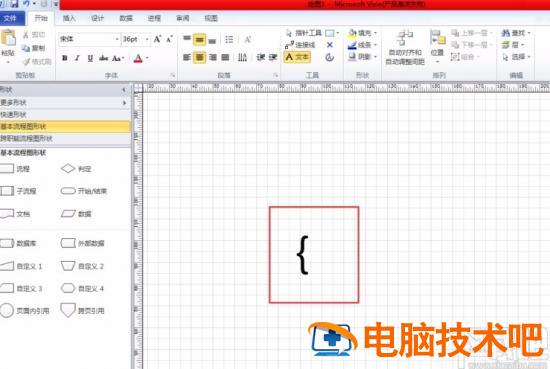
Task: Open the 36pt font size dropdown
Action: point(147,39)
